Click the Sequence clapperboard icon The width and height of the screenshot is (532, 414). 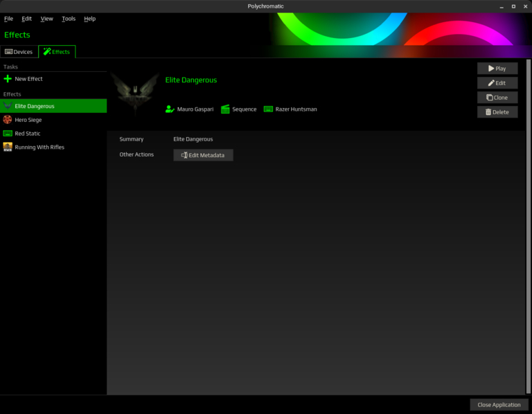click(x=225, y=109)
